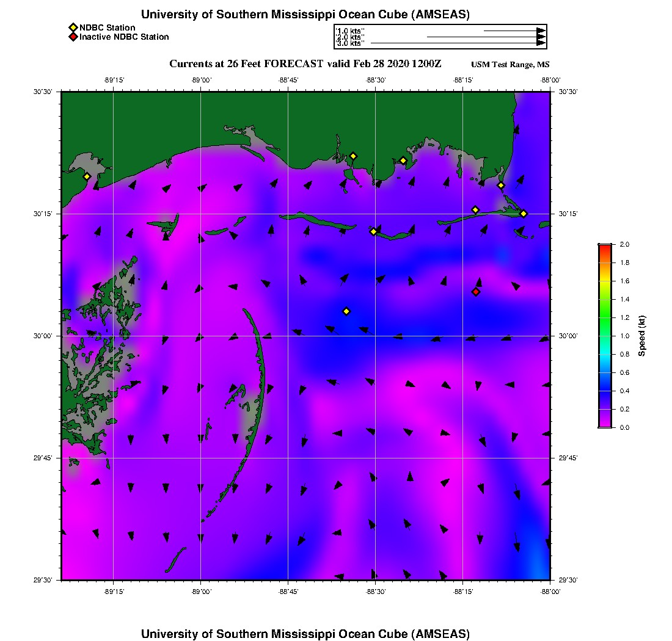Click the red diamond icon in the legend
The height and width of the screenshot is (641, 672).
click(x=73, y=37)
